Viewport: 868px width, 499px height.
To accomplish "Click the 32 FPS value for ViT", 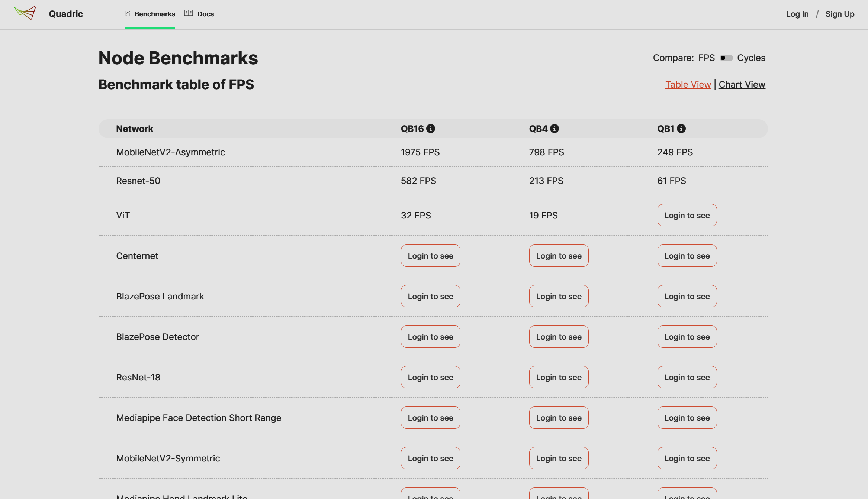I will [416, 216].
